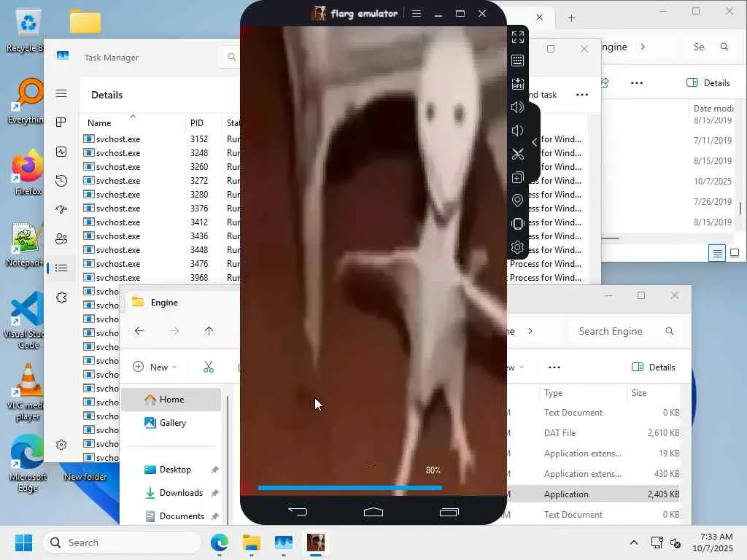Open Task Manager Performance page icon

click(x=61, y=152)
